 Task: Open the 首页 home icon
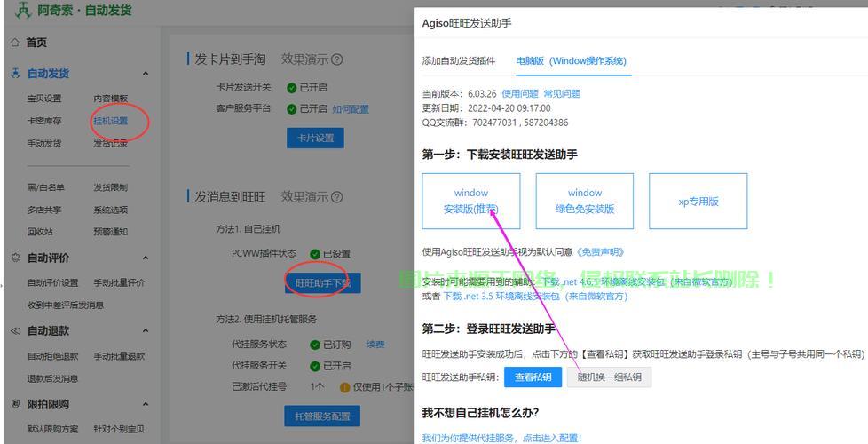(15, 42)
